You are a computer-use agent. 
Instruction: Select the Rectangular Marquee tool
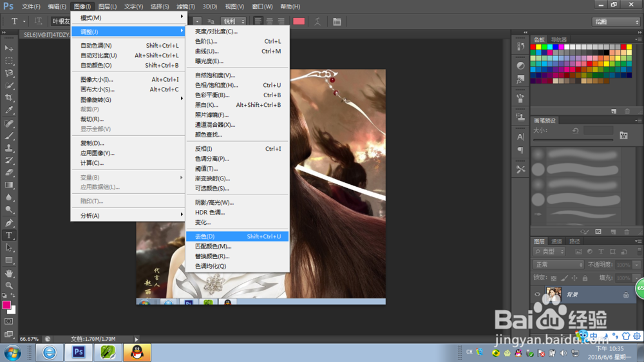tap(8, 61)
